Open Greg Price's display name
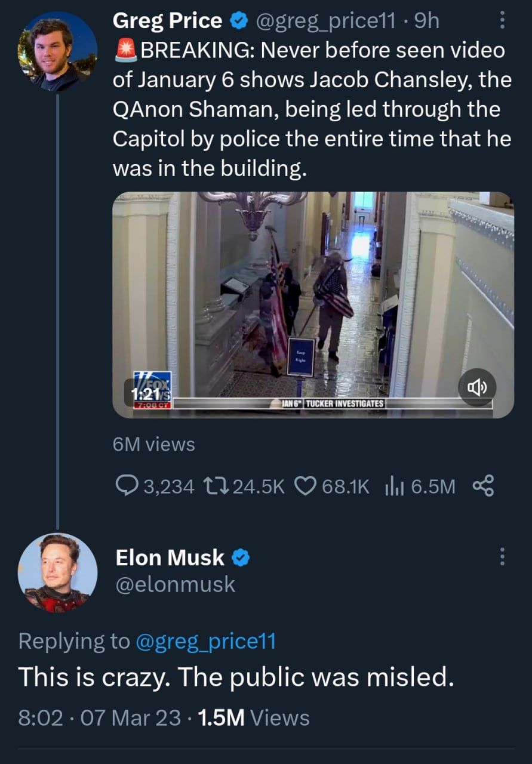This screenshot has height=764, width=532. pyautogui.click(x=167, y=21)
